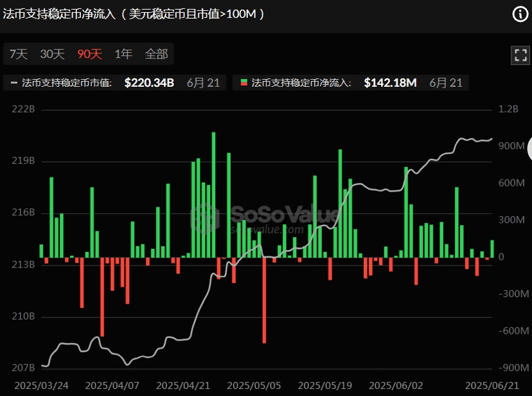Click the 2025/04/21 x-axis date
The image size is (532, 396).
(x=183, y=386)
